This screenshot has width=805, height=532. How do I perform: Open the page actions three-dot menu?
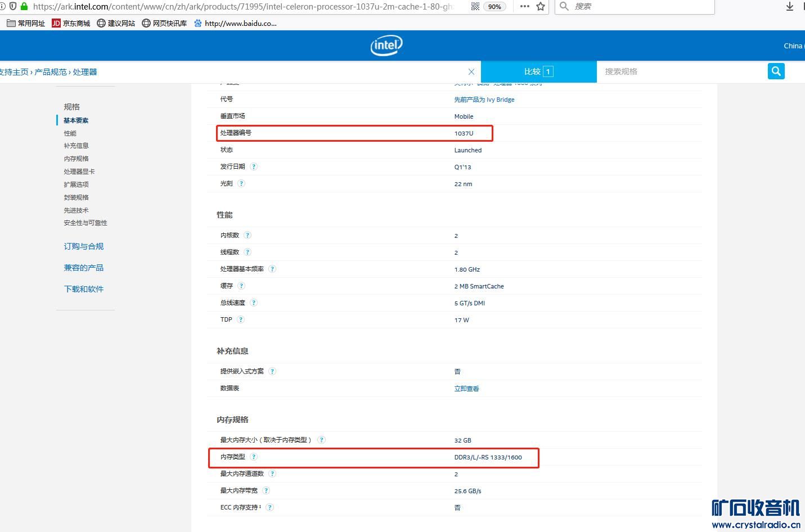(524, 6)
